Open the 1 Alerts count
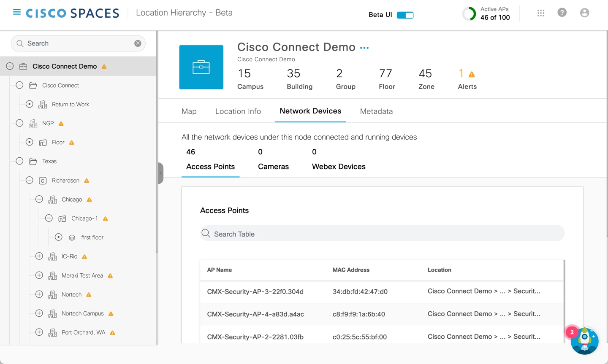Screen dimensions: 608x364 click(467, 79)
